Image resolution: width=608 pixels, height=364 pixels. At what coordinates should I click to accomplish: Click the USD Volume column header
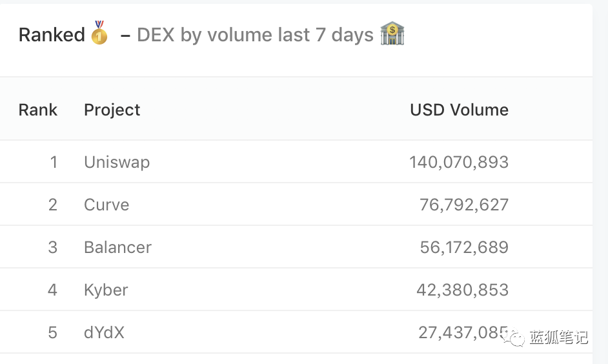point(459,110)
